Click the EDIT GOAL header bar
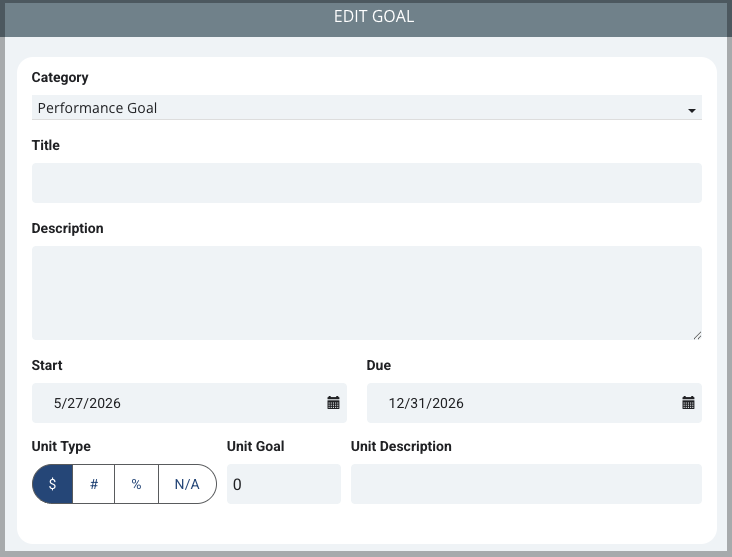This screenshot has height=557, width=732. click(366, 18)
